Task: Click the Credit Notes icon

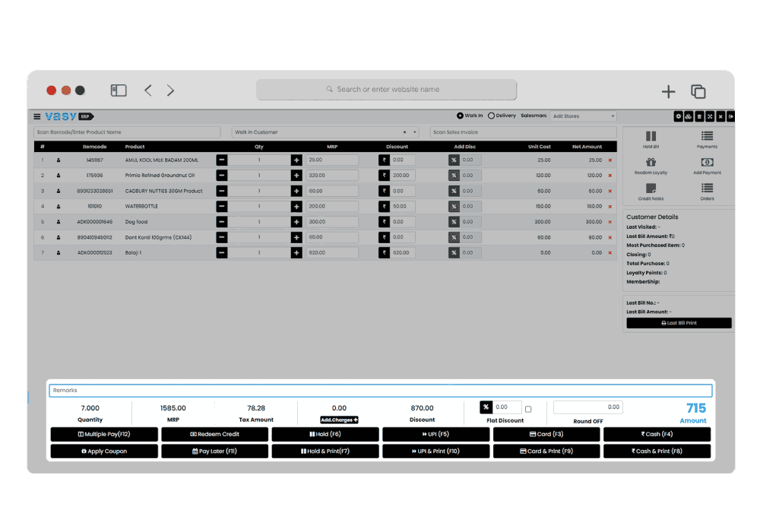Action: coord(651,188)
